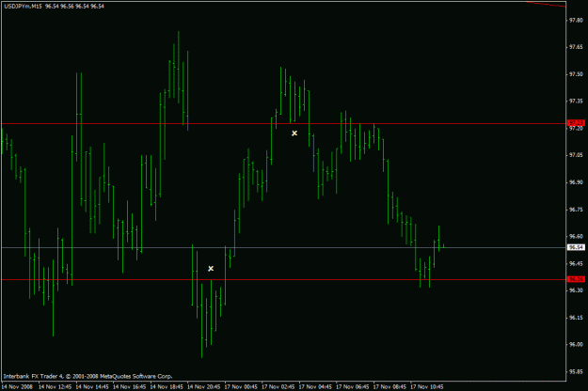Click the 97.65 price axis label

pyautogui.click(x=577, y=47)
